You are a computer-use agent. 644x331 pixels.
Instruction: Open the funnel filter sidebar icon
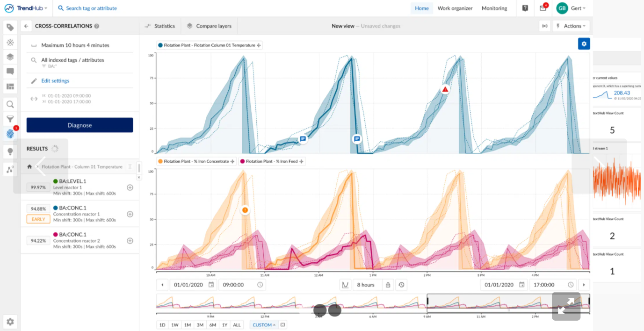(x=10, y=119)
